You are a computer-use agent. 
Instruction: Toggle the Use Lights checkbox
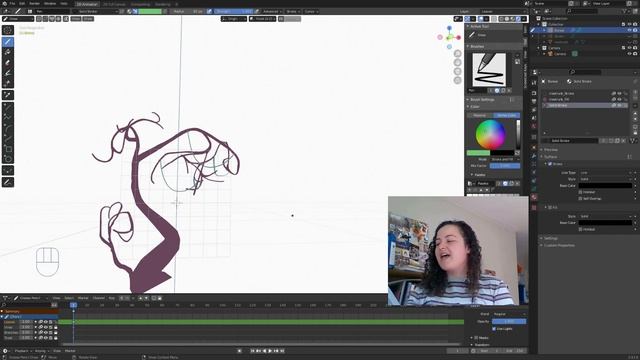coord(494,329)
